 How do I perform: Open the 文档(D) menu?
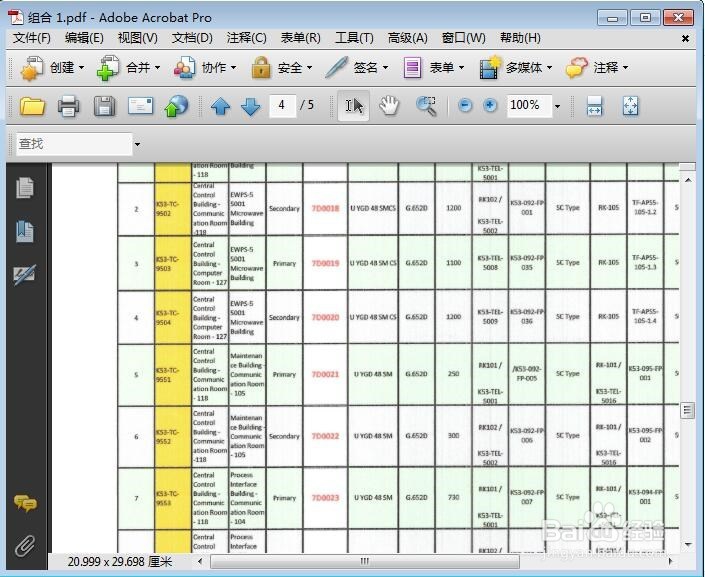[x=192, y=38]
